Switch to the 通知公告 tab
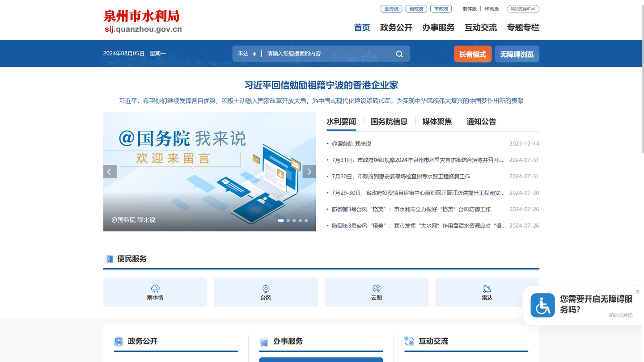 [x=481, y=122]
